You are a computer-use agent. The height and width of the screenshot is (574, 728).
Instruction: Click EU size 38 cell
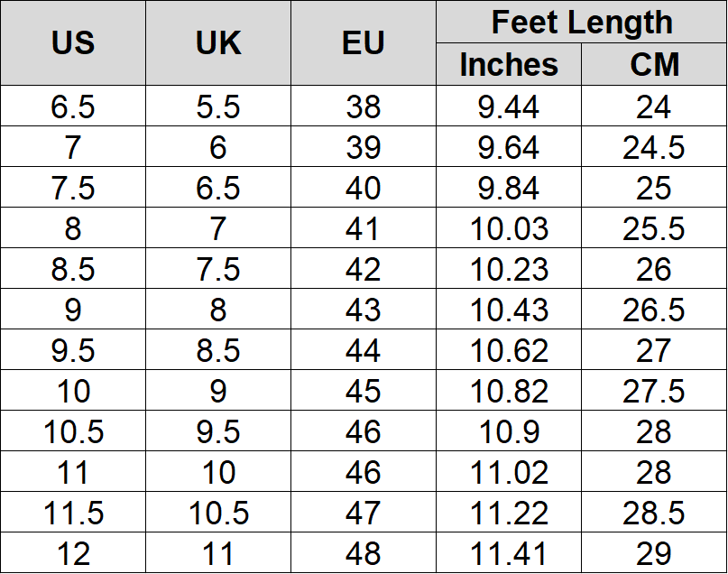364,107
